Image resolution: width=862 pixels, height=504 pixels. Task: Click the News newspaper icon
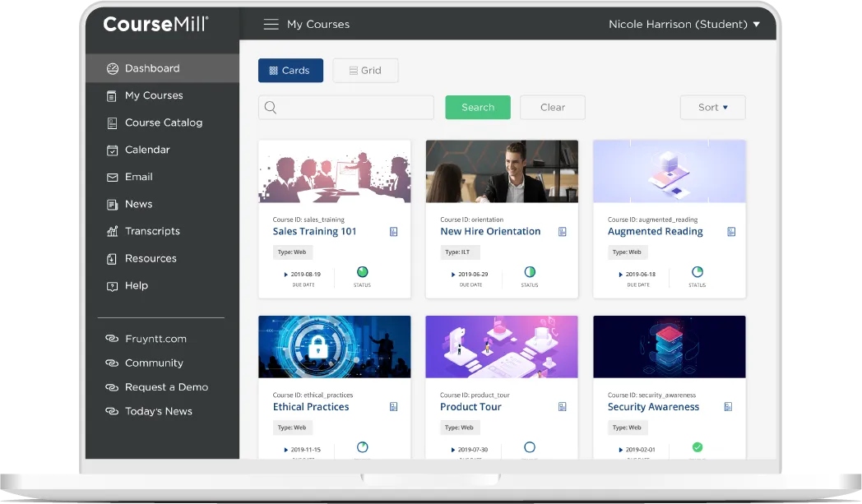tap(112, 205)
